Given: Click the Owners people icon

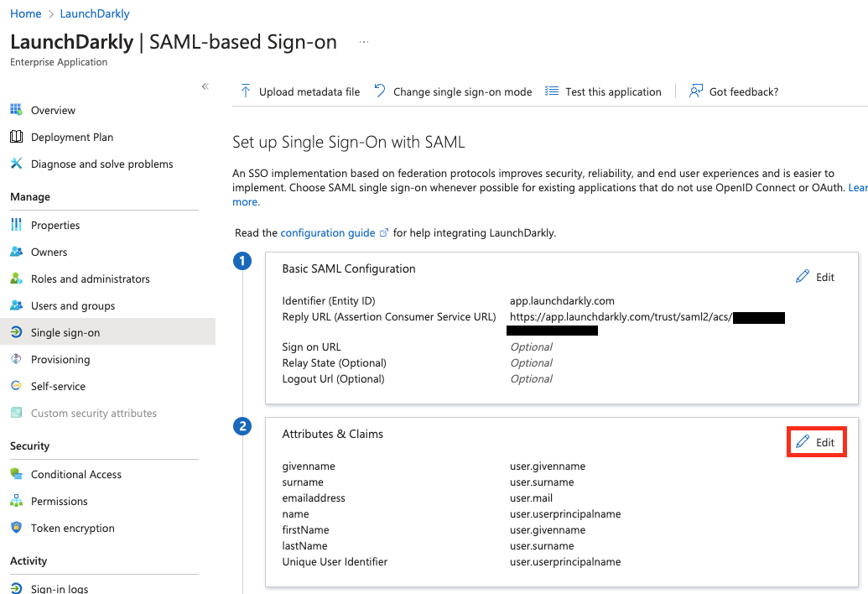Looking at the screenshot, I should point(16,252).
